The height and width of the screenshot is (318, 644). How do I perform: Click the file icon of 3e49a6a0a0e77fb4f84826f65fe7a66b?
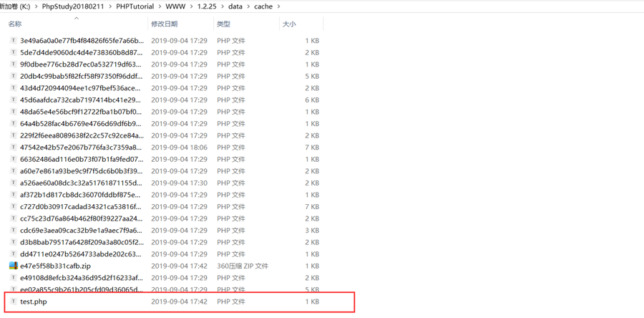pos(13,41)
